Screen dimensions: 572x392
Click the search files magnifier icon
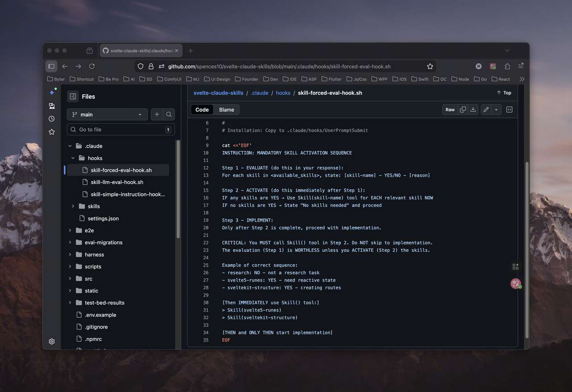point(169,115)
